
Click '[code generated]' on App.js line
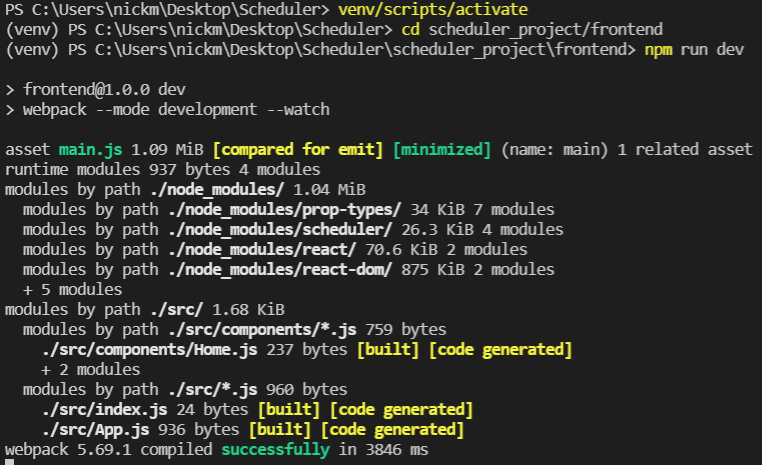(x=392, y=430)
